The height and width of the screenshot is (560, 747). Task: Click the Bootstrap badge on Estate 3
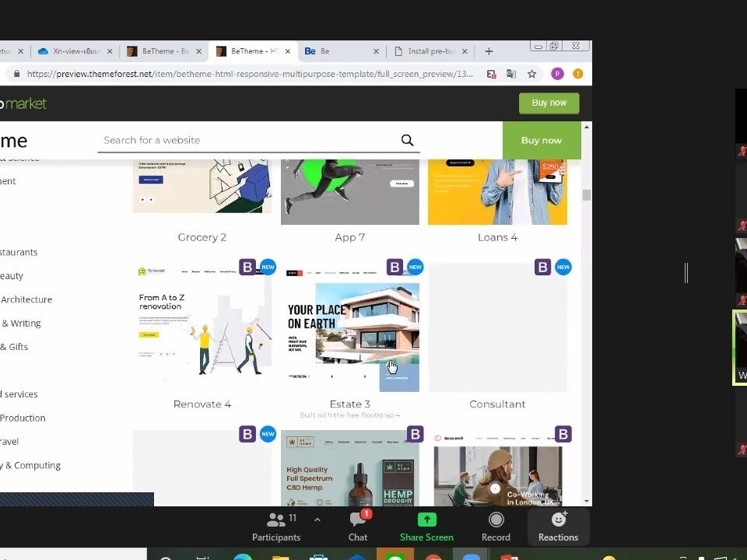pos(395,267)
